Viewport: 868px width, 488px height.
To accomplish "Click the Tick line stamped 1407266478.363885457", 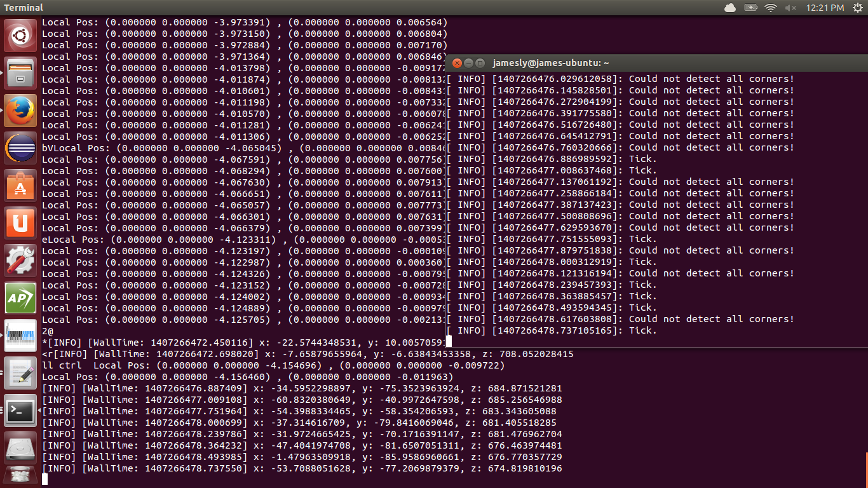I will click(552, 296).
